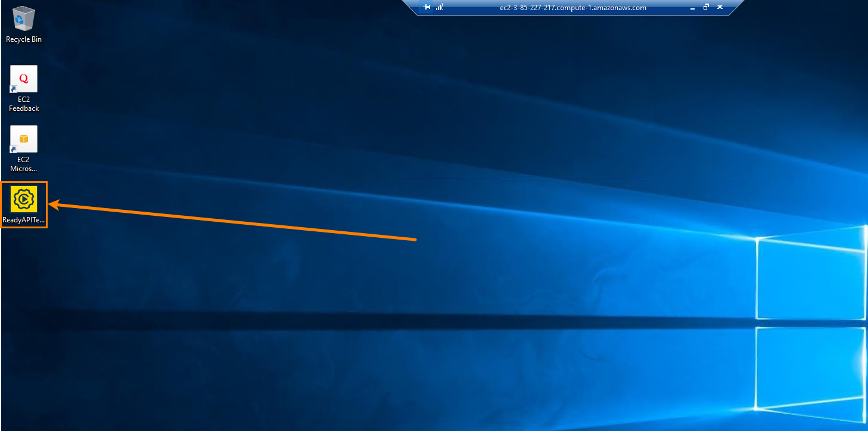Show connection quality via signal bars icon

click(440, 7)
